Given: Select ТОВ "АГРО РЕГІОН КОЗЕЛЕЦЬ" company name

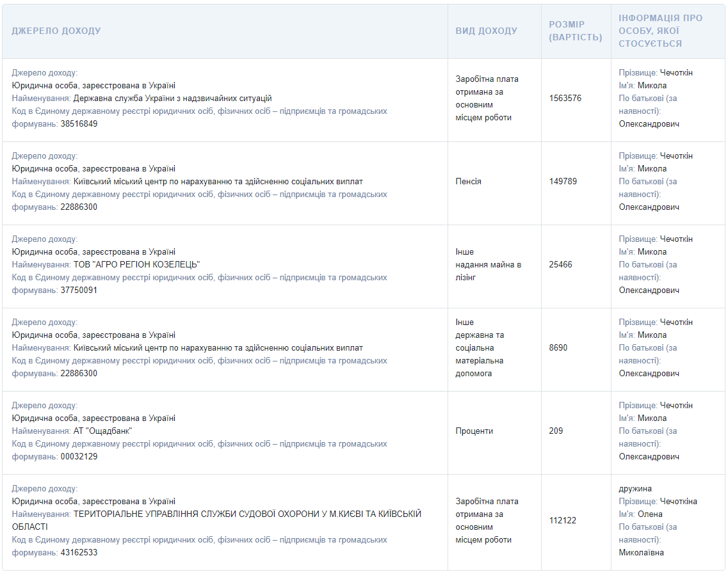Looking at the screenshot, I should [137, 265].
